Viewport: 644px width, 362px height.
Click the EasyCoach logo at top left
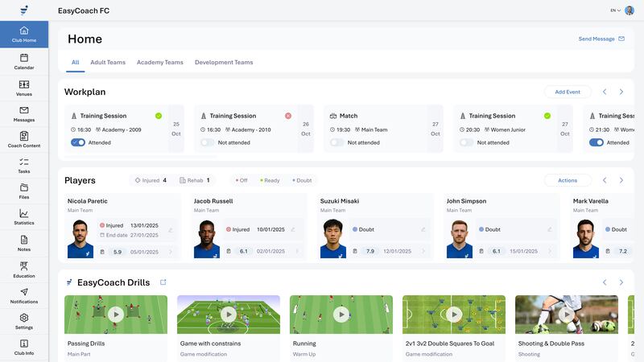24,10
